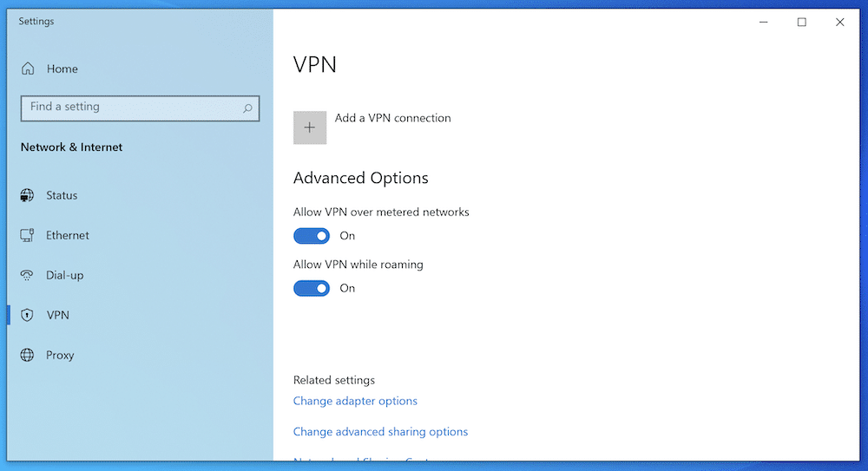This screenshot has width=868, height=471.
Task: Click the plus icon to add VPN
Action: (310, 128)
